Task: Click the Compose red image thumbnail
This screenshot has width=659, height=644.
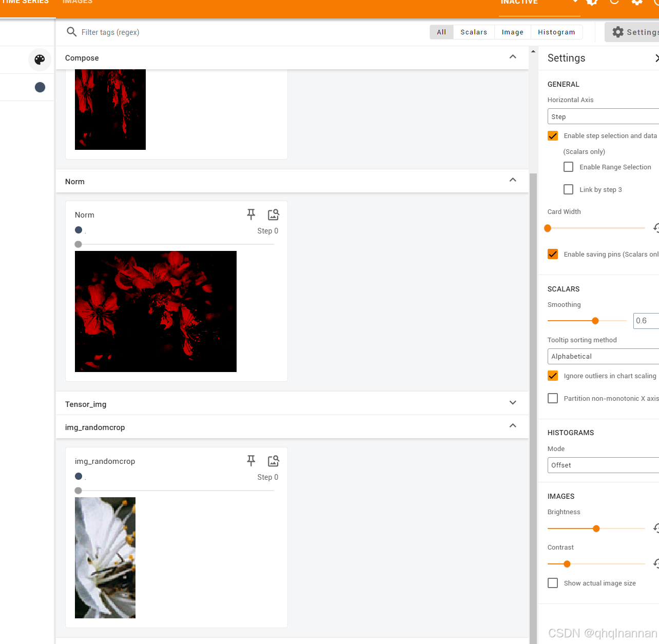Action: point(110,109)
